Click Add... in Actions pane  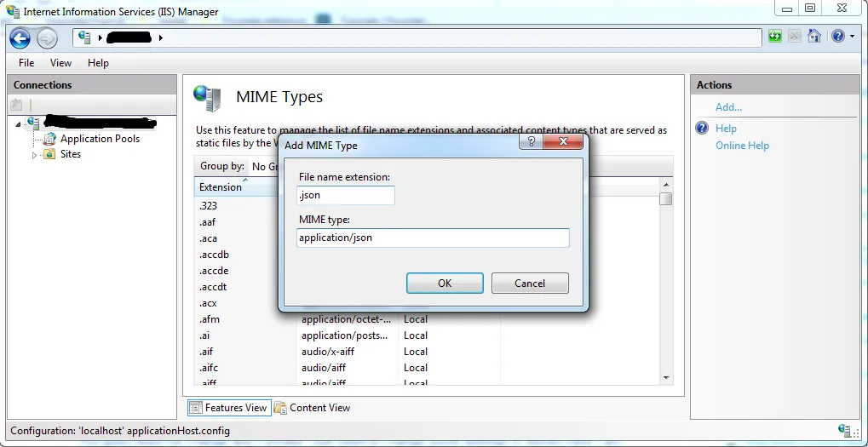click(728, 107)
